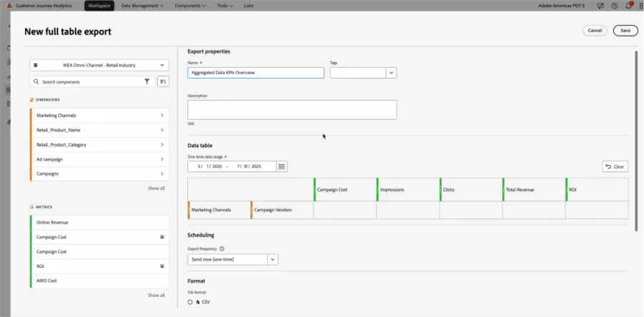Open the IKEA Omni-Channel data view dropdown
Screen dimensions: 644x317
pyautogui.click(x=99, y=65)
